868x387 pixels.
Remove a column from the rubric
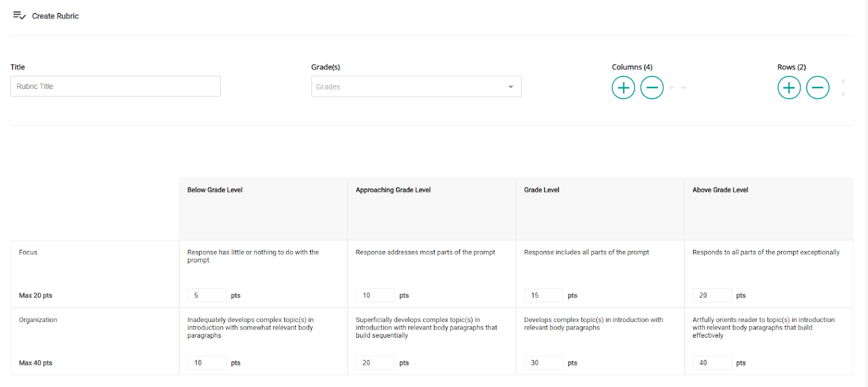point(652,87)
